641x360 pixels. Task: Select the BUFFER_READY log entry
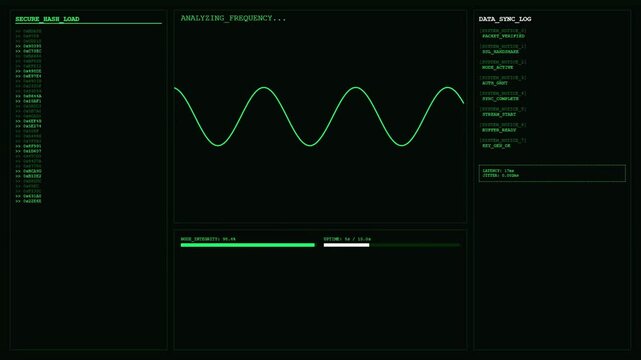(499, 130)
